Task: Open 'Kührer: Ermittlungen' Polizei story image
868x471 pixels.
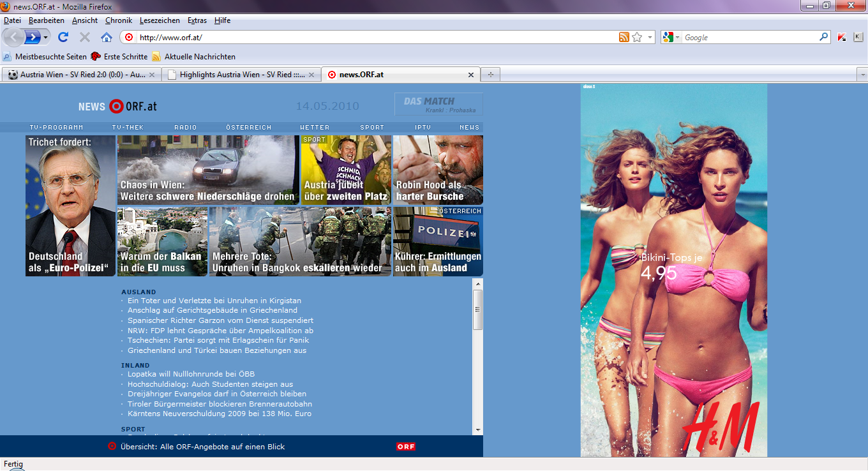Action: 438,241
